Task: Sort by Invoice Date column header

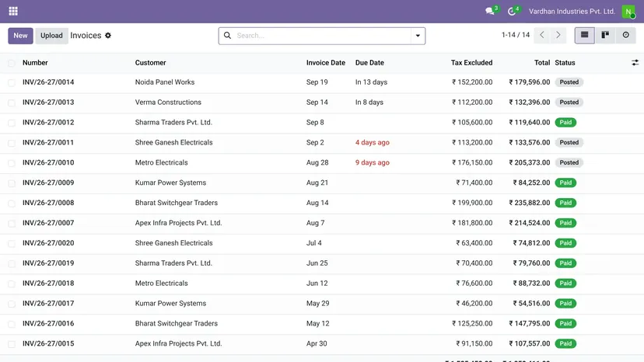Action: coord(326,63)
